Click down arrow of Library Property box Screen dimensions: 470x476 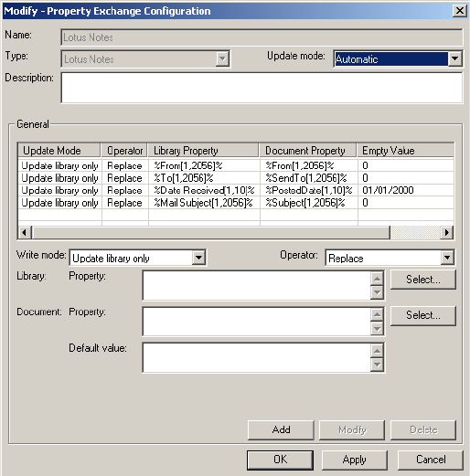coord(377,292)
